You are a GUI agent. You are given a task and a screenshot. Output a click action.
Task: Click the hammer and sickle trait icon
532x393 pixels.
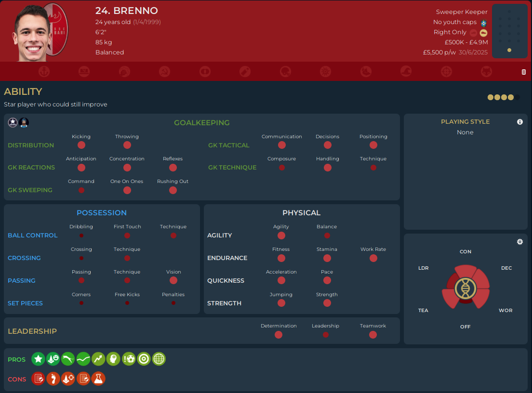164,72
